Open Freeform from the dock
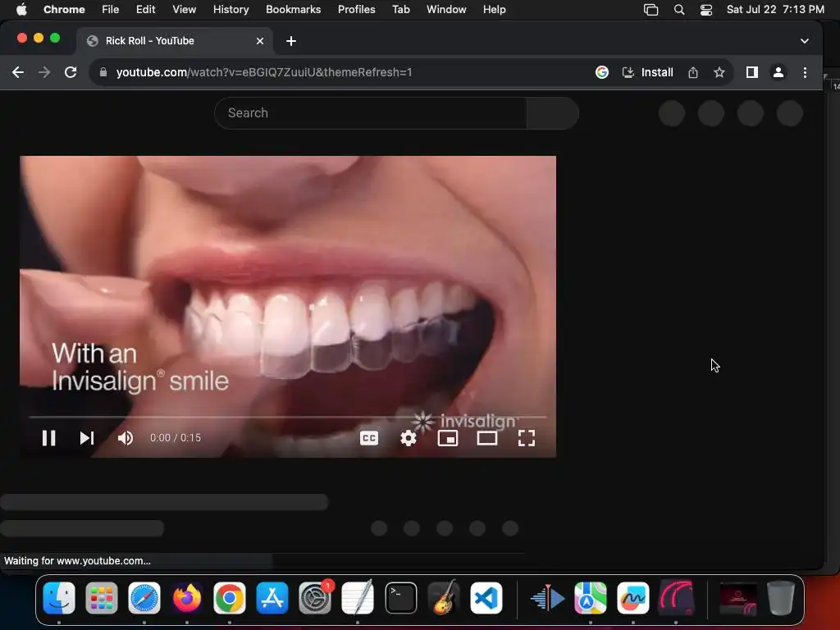This screenshot has width=840, height=630. coord(633,598)
